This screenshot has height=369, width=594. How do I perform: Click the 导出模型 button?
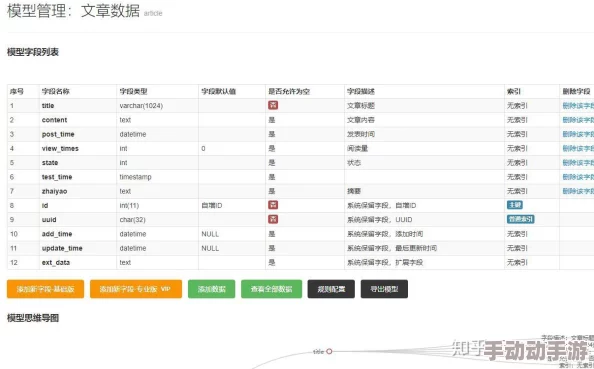pyautogui.click(x=384, y=289)
